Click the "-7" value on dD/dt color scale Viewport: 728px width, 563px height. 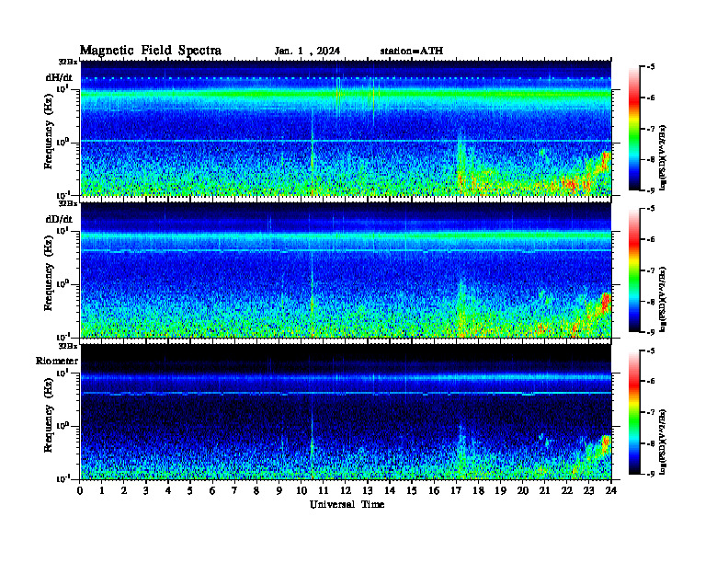tap(651, 270)
